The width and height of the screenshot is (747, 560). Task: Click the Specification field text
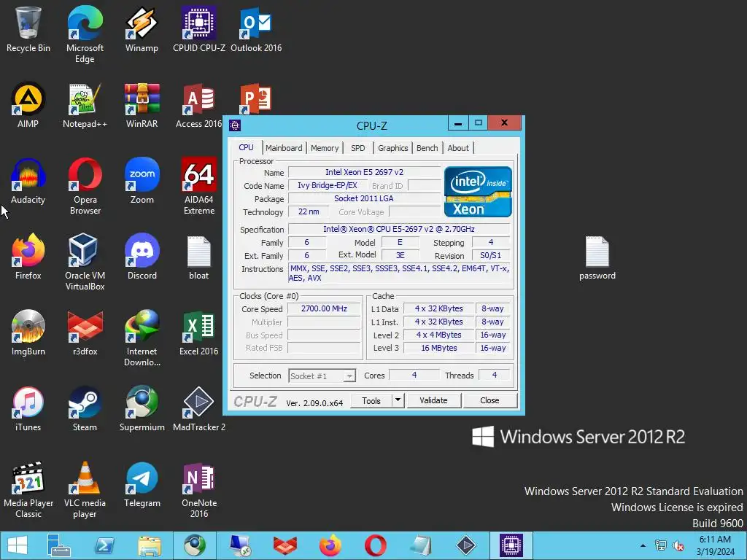click(x=399, y=229)
